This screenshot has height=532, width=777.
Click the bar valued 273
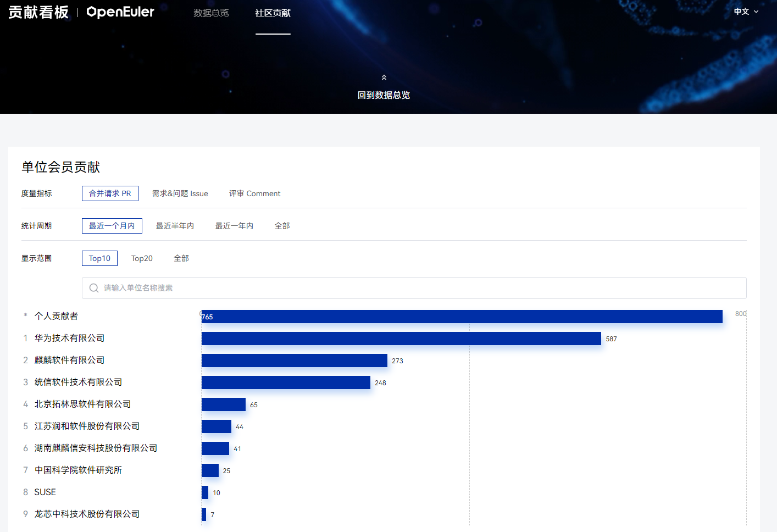295,361
